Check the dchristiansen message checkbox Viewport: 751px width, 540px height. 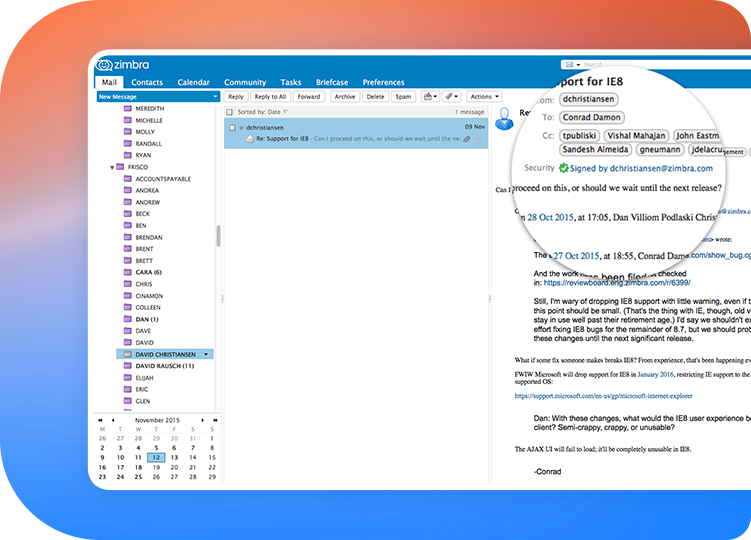pyautogui.click(x=232, y=128)
